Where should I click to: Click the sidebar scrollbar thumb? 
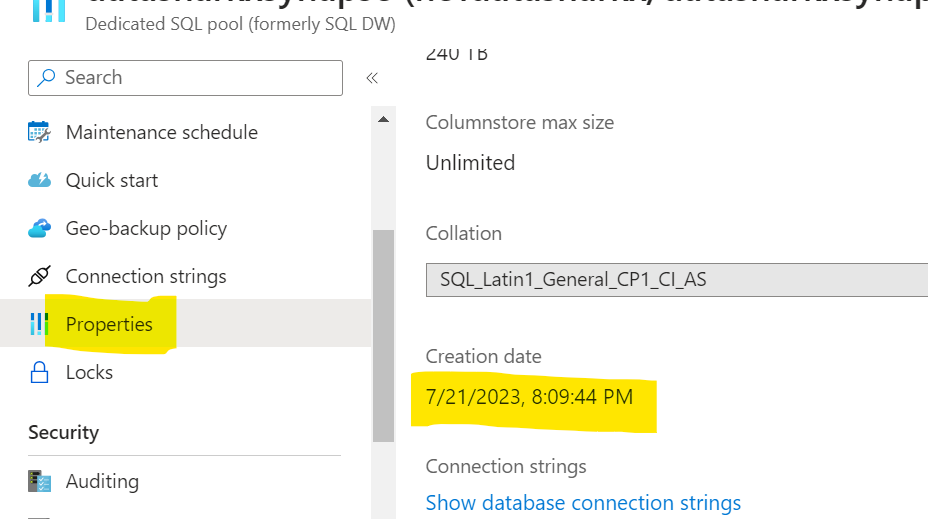pos(383,335)
